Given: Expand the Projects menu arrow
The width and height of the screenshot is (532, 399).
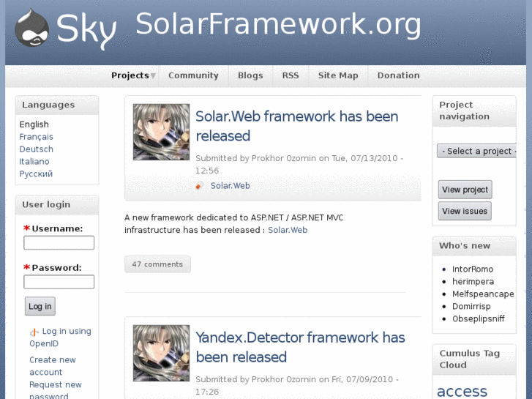Looking at the screenshot, I should coord(153,75).
